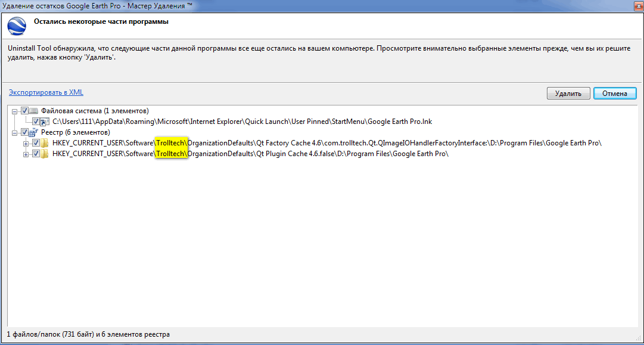The image size is (644, 345).
Task: Select the Qt Plugin Cache registry path text
Action: click(x=250, y=154)
